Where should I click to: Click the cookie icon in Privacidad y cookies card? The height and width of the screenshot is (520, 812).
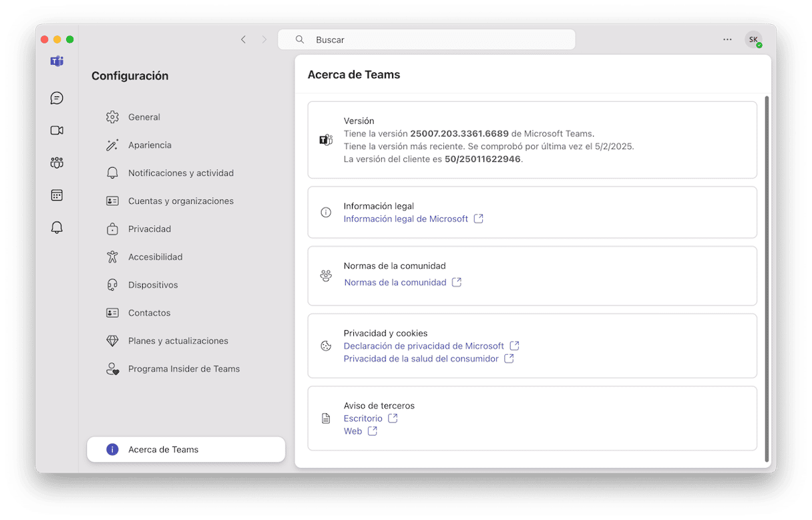(x=326, y=346)
